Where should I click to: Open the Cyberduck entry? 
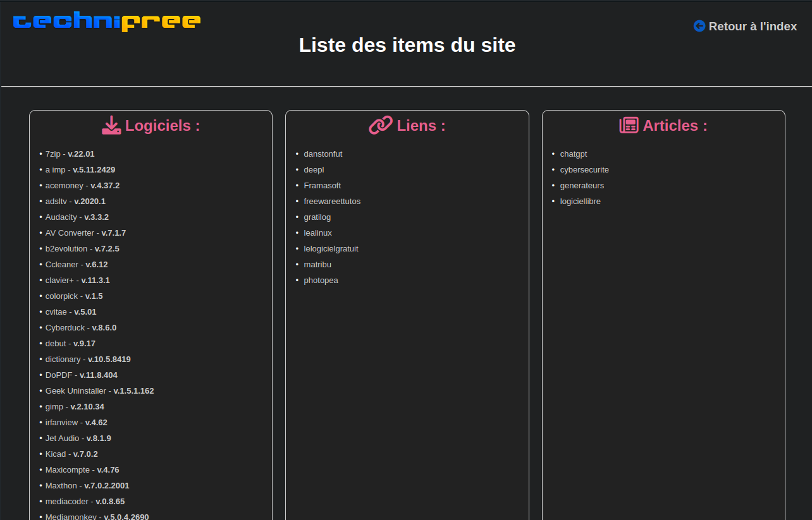(65, 328)
